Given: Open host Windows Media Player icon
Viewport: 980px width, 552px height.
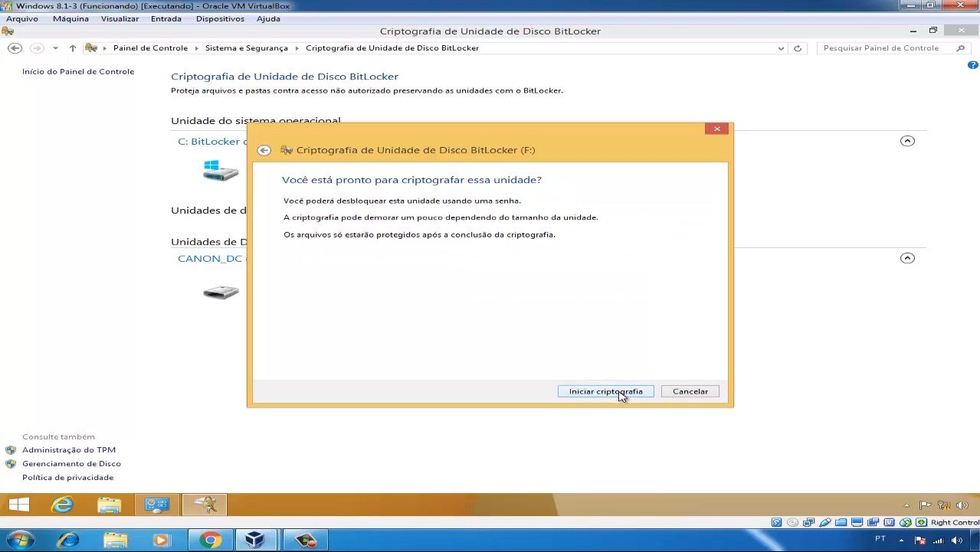Looking at the screenshot, I should [x=162, y=540].
